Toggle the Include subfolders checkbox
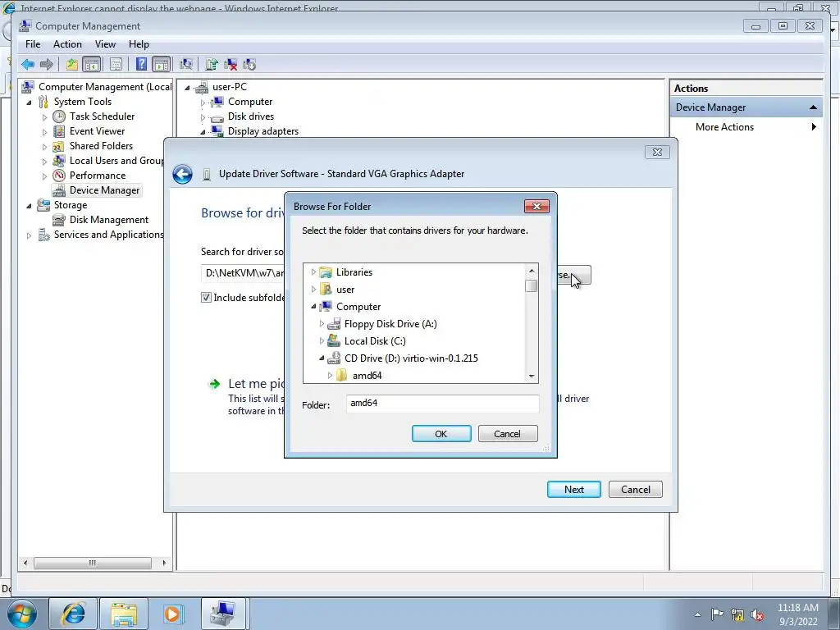The width and height of the screenshot is (840, 630). pos(206,297)
